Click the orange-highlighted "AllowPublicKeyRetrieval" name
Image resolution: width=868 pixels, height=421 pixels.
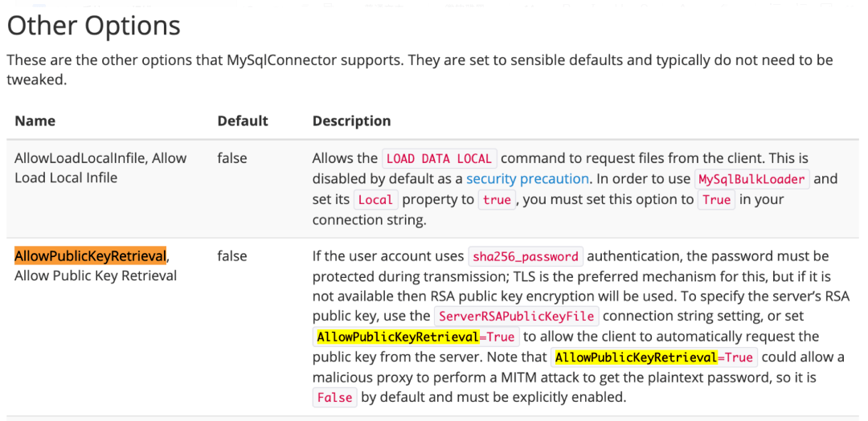(x=90, y=255)
